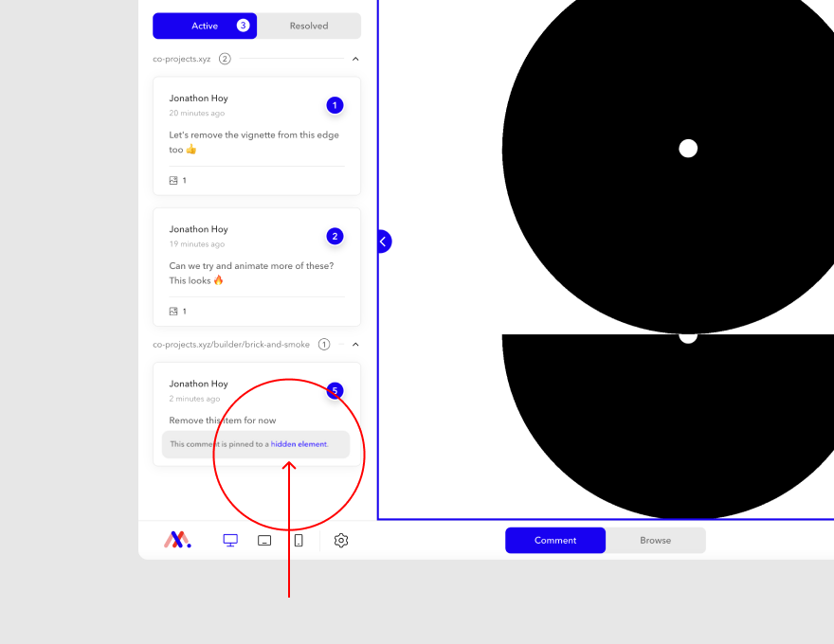Click Jonathon Hoy's name on newest comment
This screenshot has height=644, width=834.
[x=198, y=383]
